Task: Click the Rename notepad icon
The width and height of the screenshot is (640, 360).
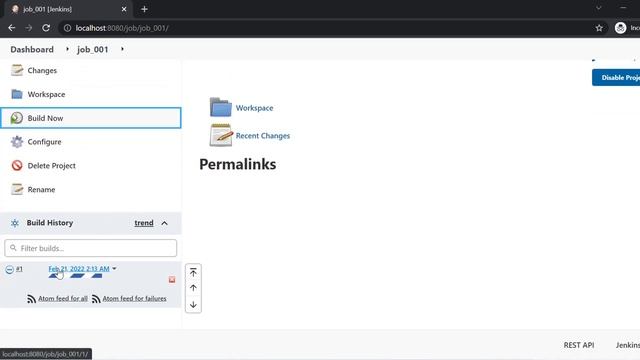Action: point(17,189)
